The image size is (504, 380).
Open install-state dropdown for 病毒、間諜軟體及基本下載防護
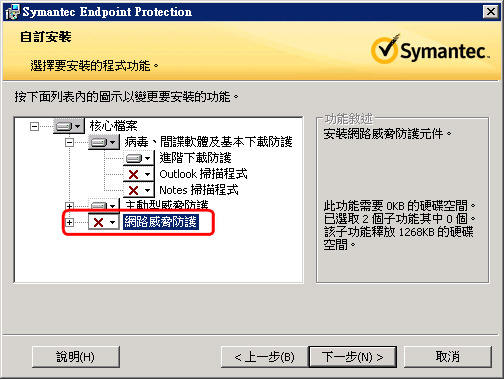(x=104, y=142)
